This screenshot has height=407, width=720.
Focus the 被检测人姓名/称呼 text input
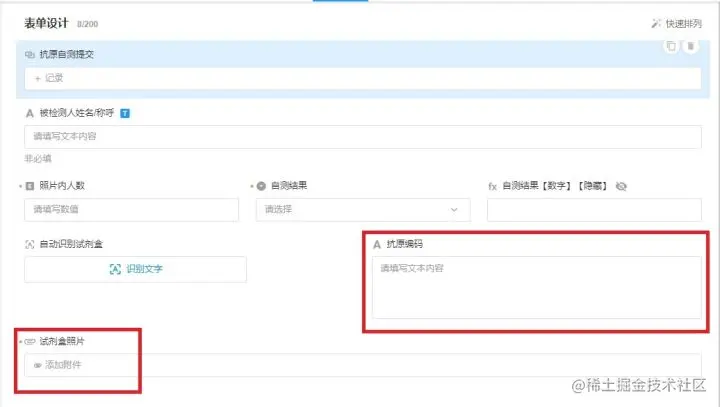coord(363,136)
